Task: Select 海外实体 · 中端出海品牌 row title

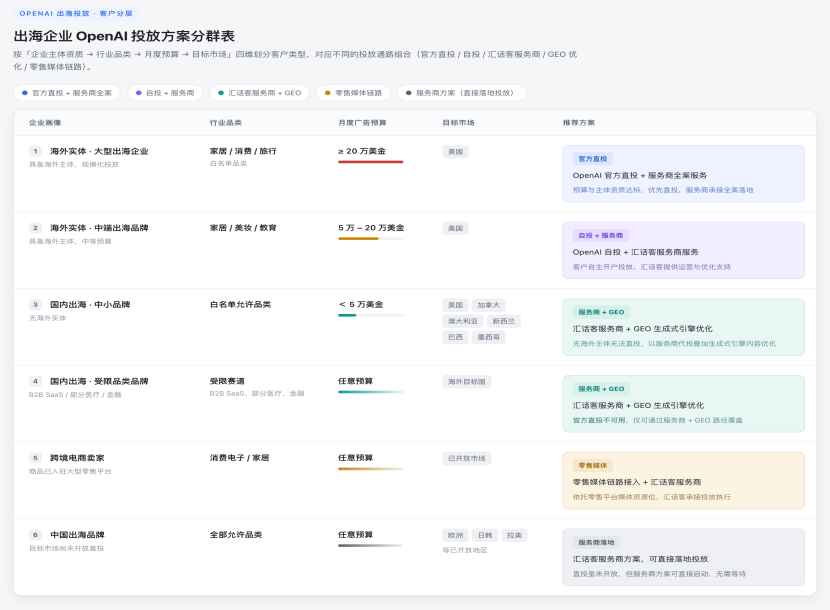Action: point(99,228)
